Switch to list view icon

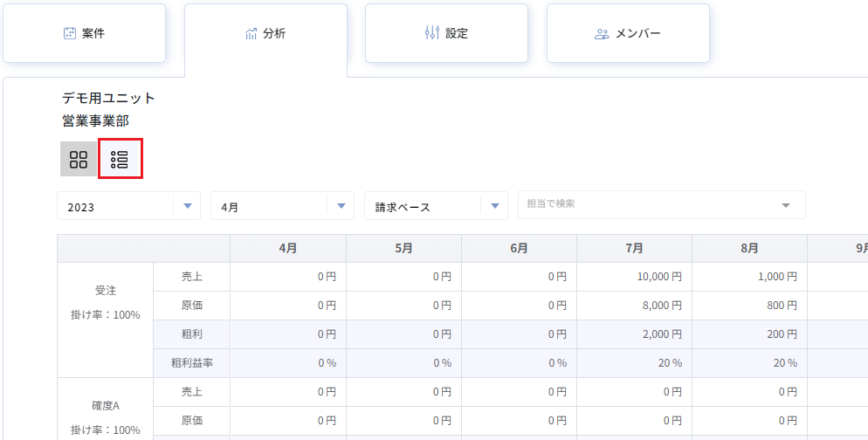[120, 160]
